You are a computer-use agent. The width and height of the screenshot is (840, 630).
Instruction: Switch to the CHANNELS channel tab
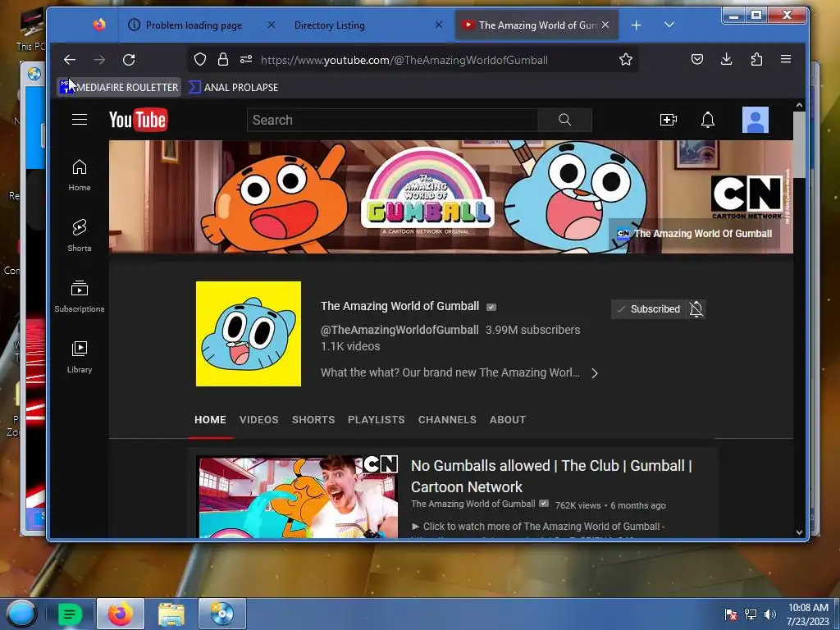[x=447, y=420]
